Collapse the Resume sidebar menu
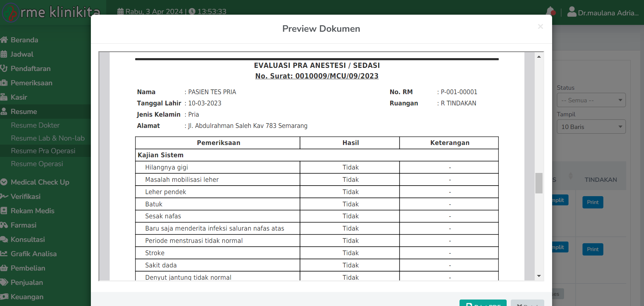The image size is (644, 306). tap(24, 112)
